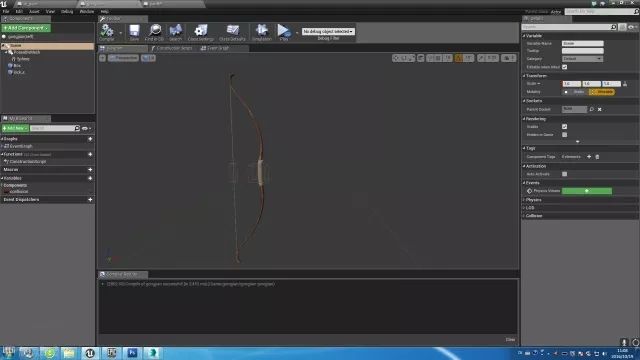
Task: Toggle the Visible checkbox under Rendering
Action: point(564,127)
